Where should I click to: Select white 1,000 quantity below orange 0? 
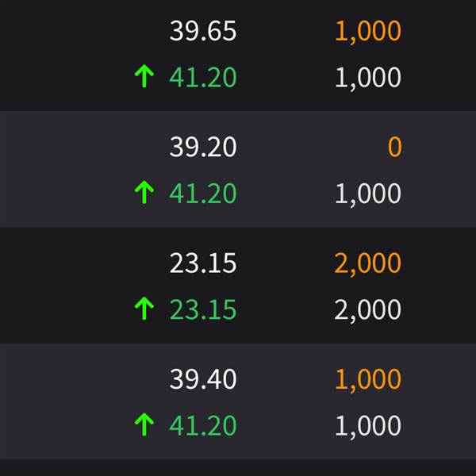pyautogui.click(x=368, y=194)
